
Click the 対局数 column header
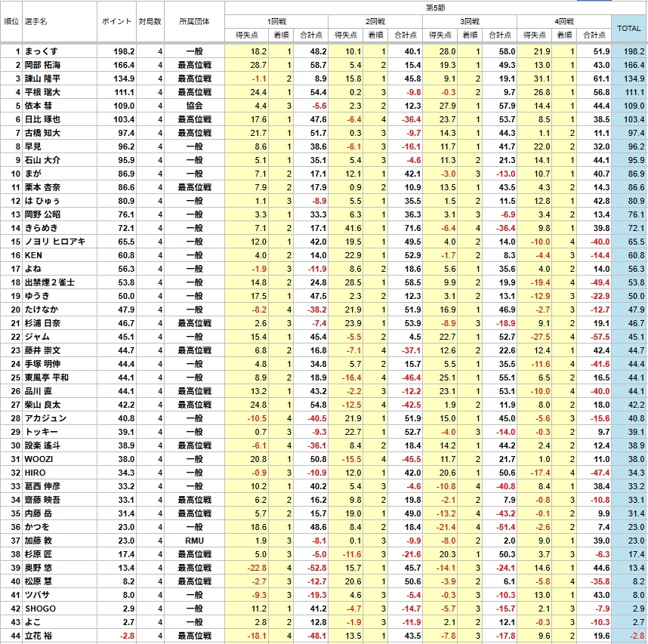tap(150, 21)
